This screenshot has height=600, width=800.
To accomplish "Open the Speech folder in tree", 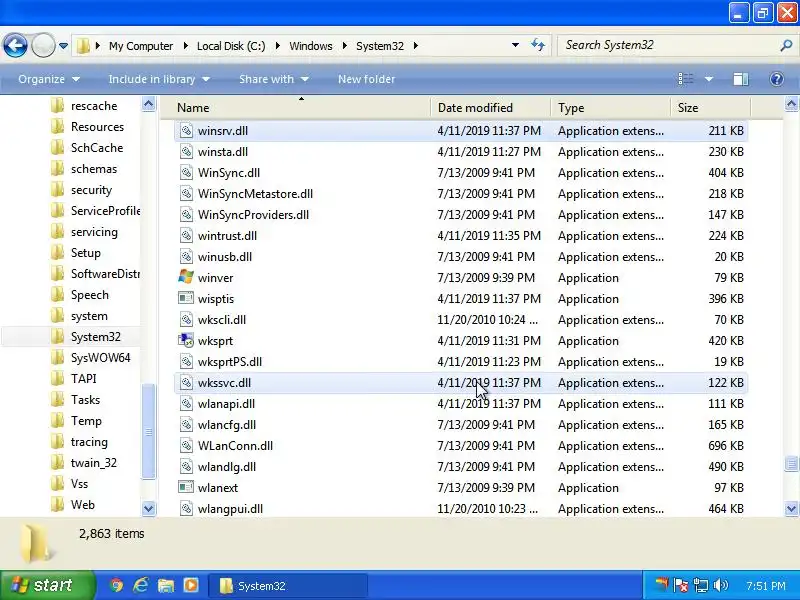I will (x=90, y=295).
